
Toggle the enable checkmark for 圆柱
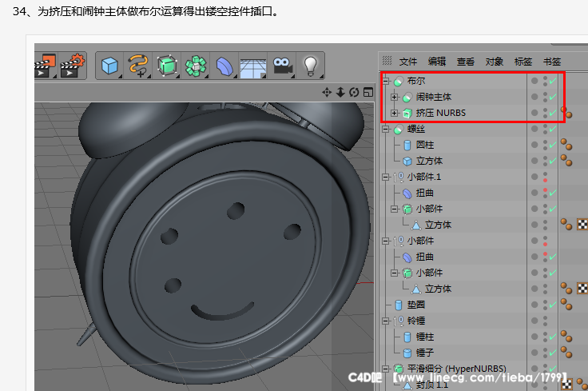553,145
